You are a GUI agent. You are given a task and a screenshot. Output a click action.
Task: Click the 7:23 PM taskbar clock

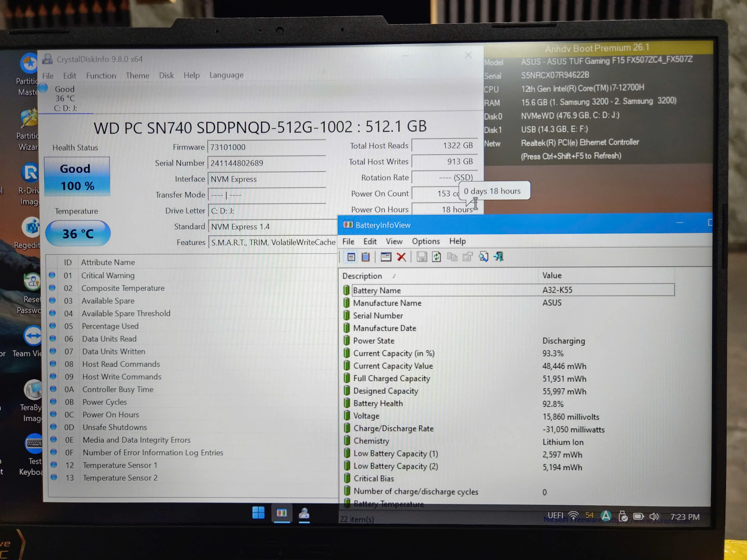685,517
